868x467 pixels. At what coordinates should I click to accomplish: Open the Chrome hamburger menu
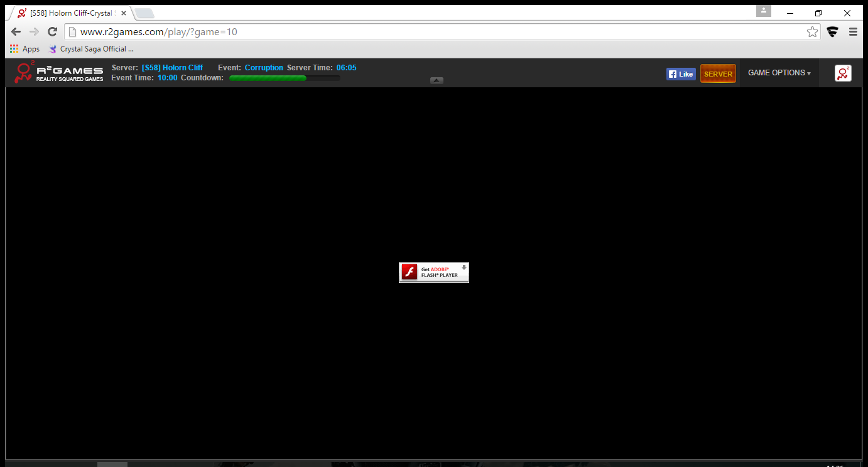[x=853, y=32]
